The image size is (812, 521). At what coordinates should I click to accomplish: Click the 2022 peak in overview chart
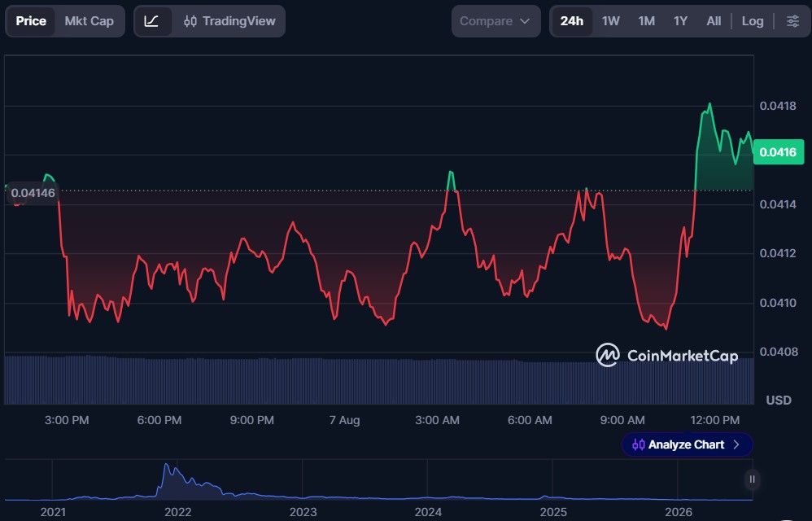pyautogui.click(x=167, y=466)
